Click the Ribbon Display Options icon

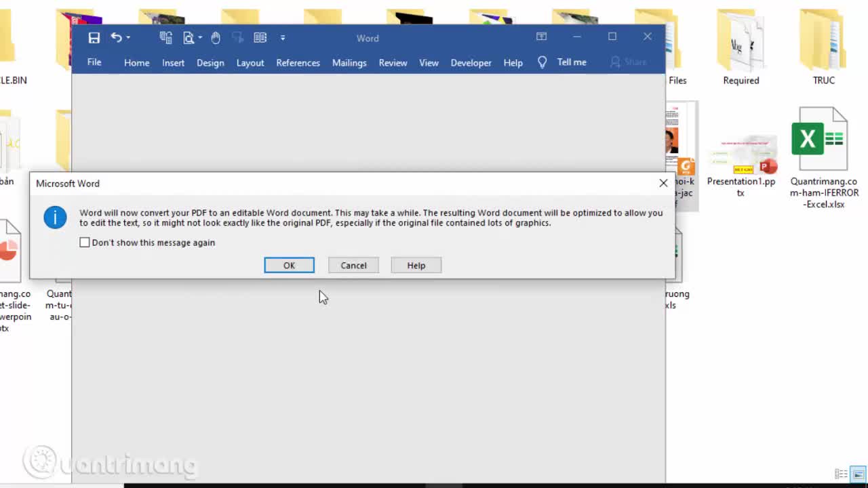coord(541,37)
